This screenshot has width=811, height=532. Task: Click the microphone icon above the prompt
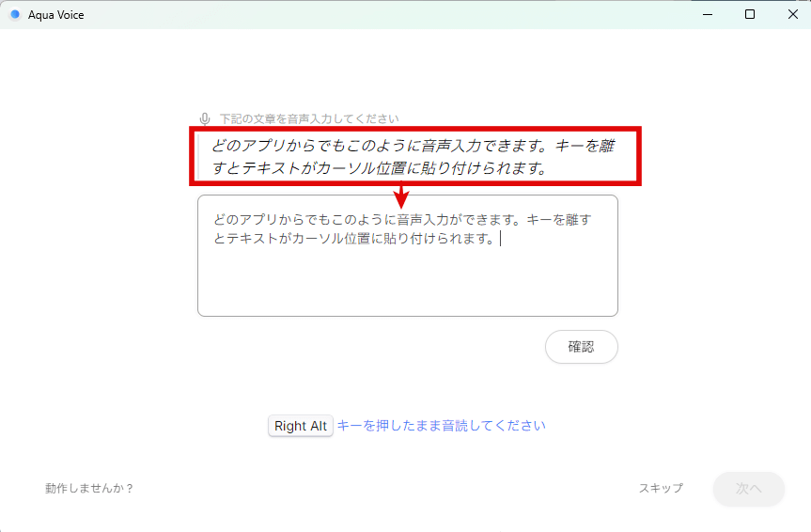(x=205, y=119)
